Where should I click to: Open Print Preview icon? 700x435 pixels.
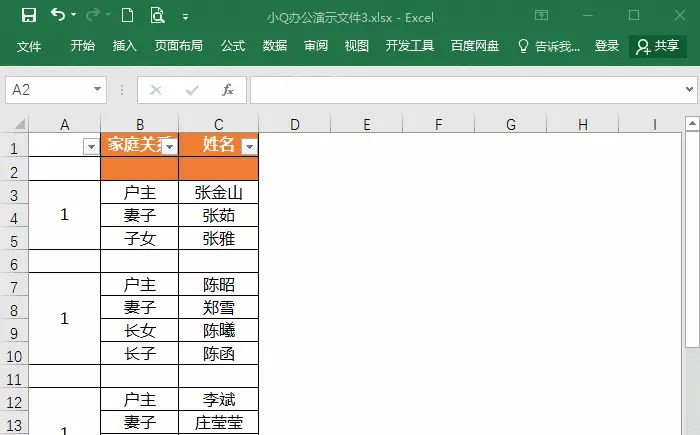158,16
